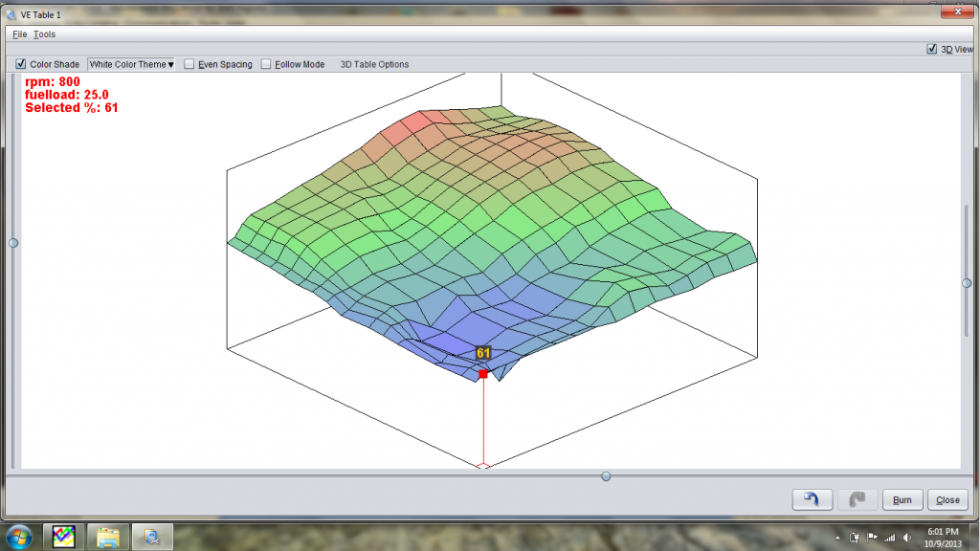Click the Undo arrow icon
The height and width of the screenshot is (551, 980).
(812, 498)
